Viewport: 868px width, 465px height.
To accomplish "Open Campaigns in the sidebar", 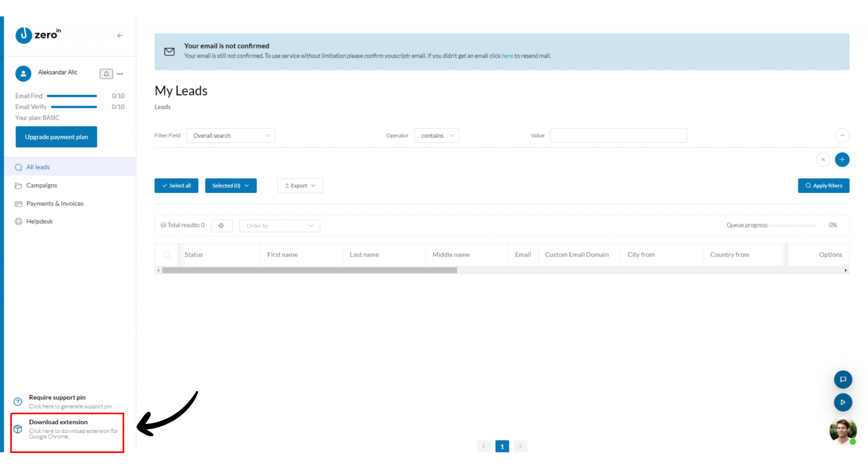I will click(42, 185).
